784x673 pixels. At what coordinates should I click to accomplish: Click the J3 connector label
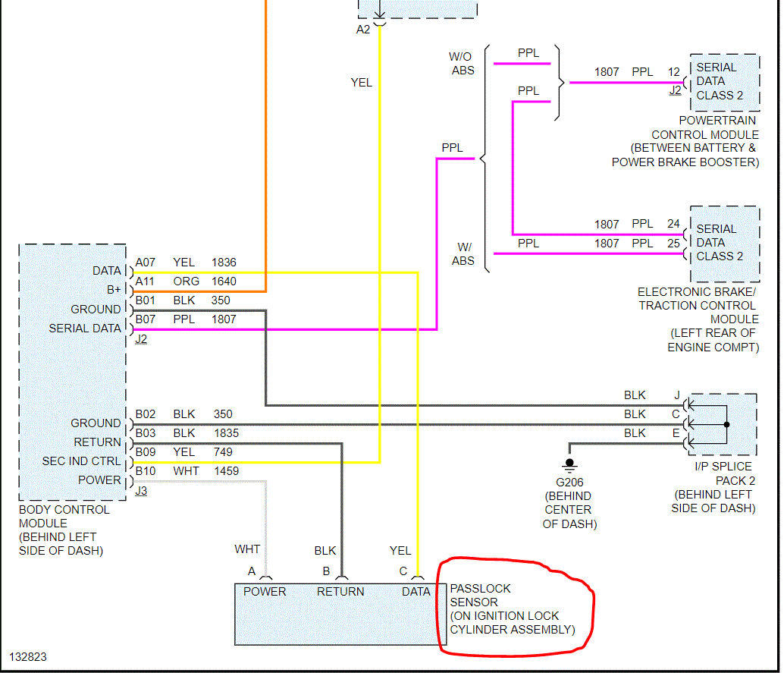tap(141, 490)
